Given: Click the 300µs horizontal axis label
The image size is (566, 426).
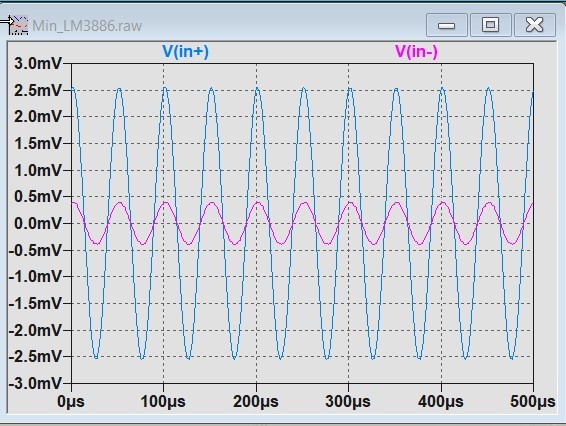Looking at the screenshot, I should 348,401.
